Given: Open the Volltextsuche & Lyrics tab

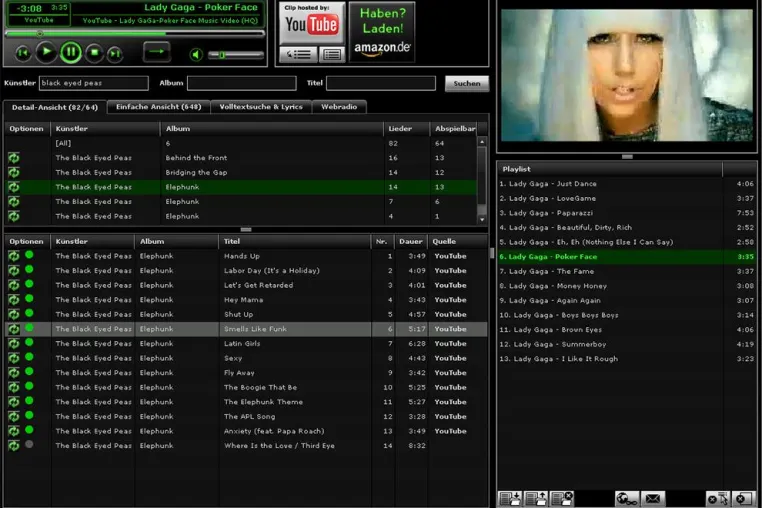Looking at the screenshot, I should 261,106.
